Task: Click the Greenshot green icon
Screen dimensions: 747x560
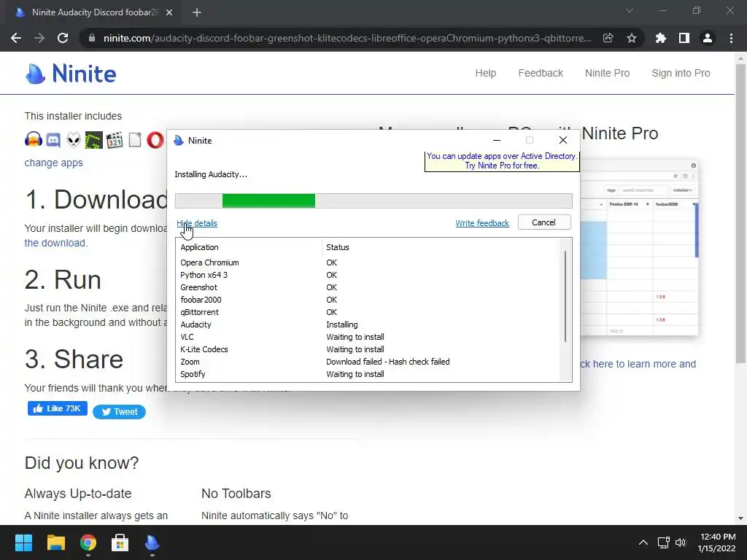Action: 94,140
